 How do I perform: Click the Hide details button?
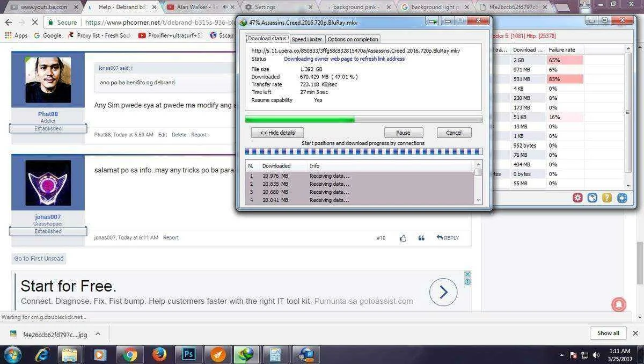tap(277, 133)
